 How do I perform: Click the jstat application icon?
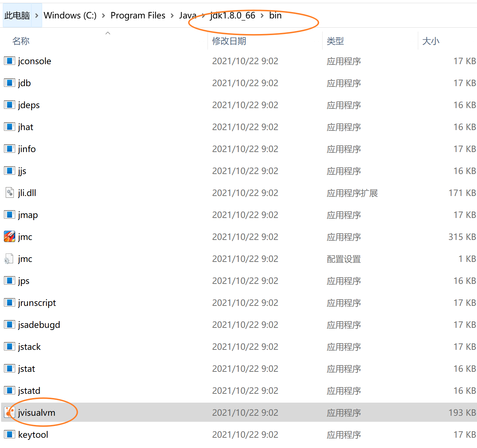click(10, 368)
